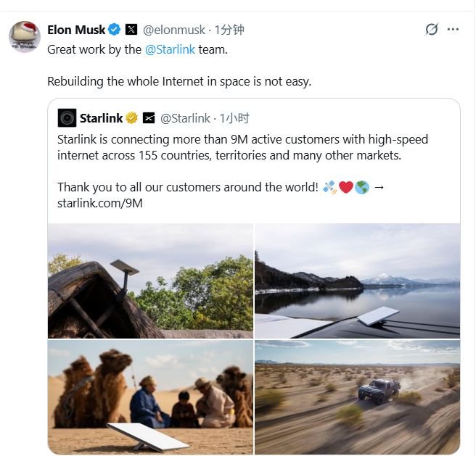Click the @elonmusk handle
Image resolution: width=476 pixels, height=456 pixels.
coord(175,30)
